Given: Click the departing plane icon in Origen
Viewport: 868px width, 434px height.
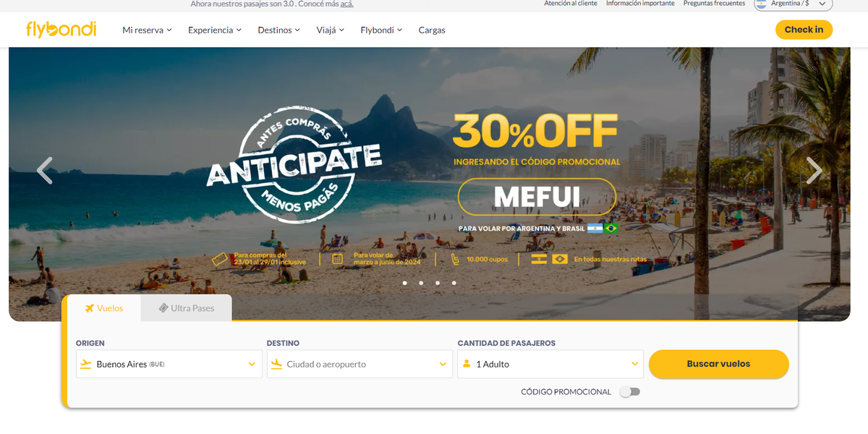Looking at the screenshot, I should pos(86,364).
